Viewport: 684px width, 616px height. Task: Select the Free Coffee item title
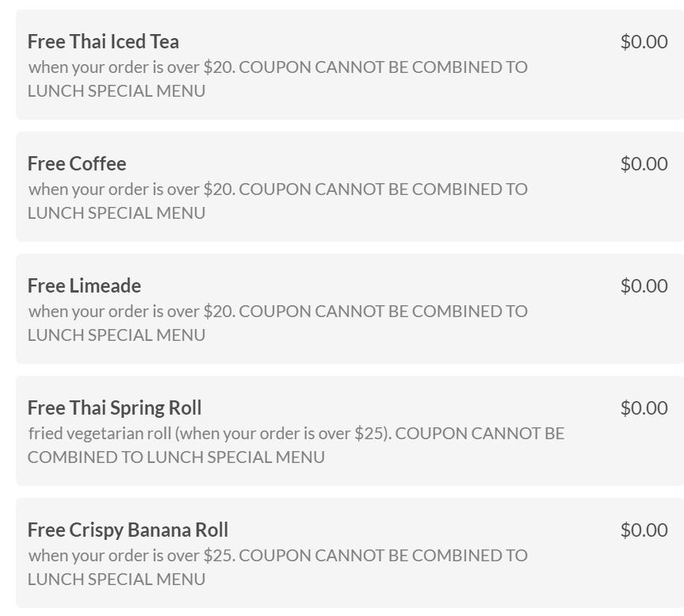[x=77, y=163]
